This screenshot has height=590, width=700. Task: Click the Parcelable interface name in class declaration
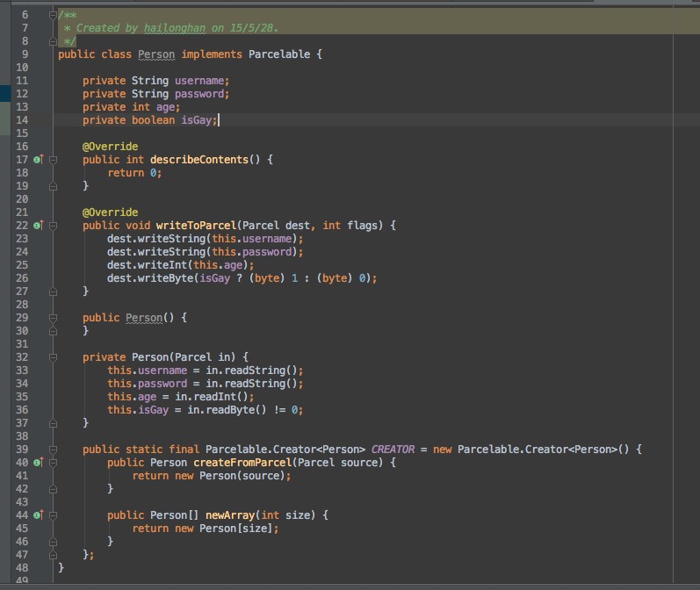(x=278, y=54)
